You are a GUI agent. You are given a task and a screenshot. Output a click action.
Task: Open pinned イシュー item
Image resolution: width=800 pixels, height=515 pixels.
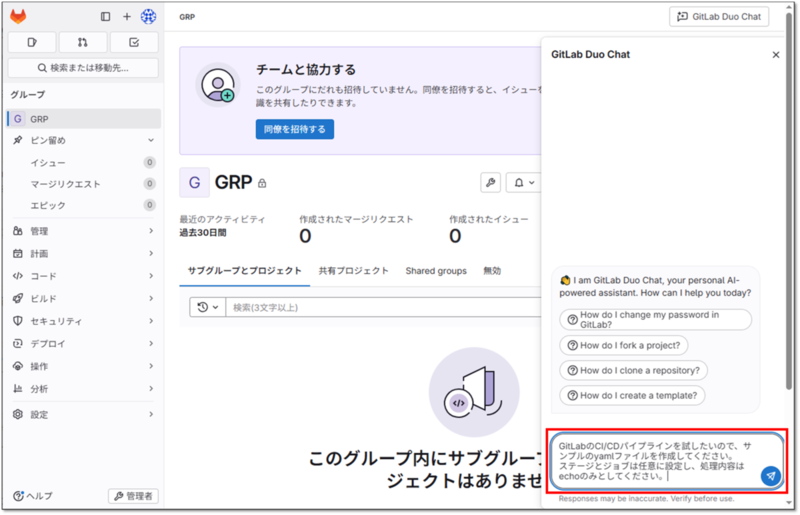point(84,163)
